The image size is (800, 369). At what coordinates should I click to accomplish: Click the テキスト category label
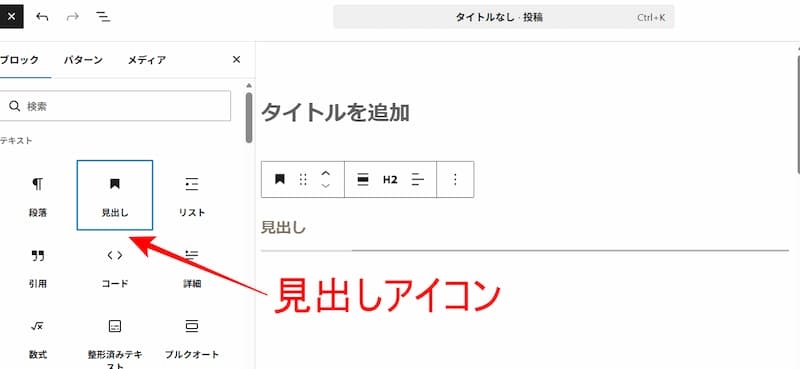point(16,140)
